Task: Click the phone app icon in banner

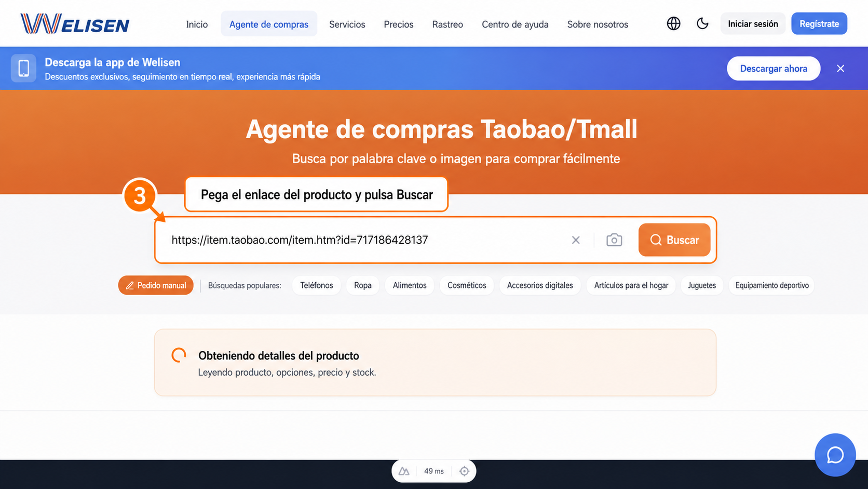Action: pos(23,68)
